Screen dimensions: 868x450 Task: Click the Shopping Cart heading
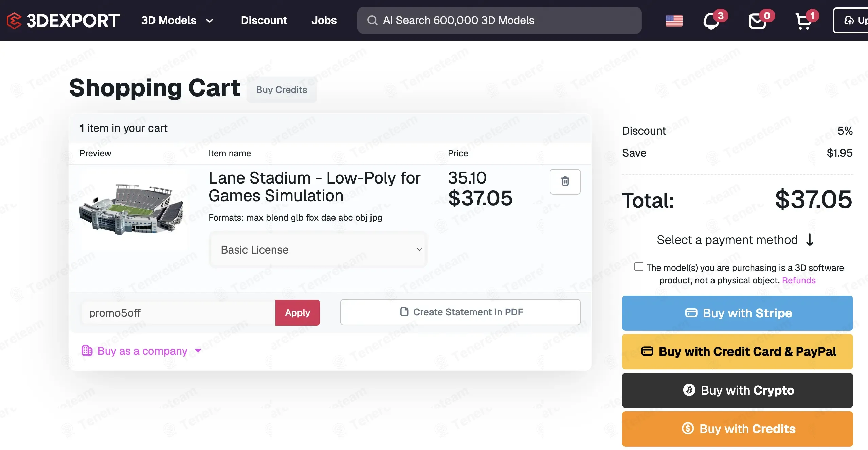pos(155,88)
